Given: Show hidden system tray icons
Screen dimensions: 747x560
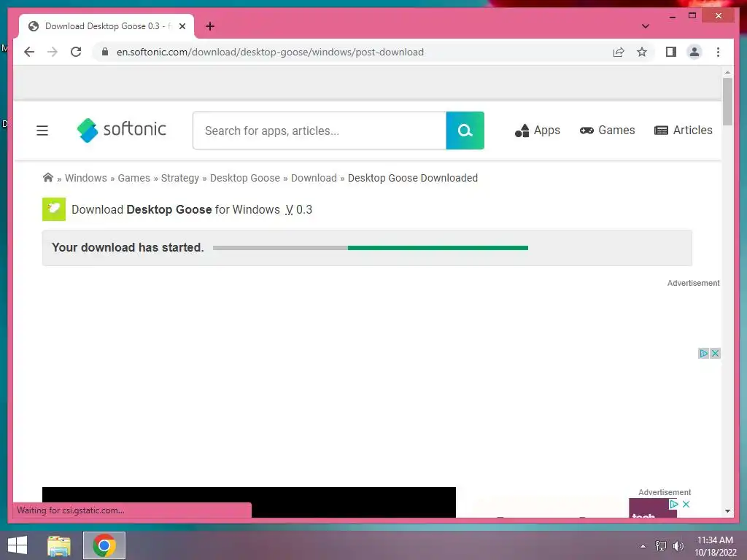Looking at the screenshot, I should pyautogui.click(x=643, y=545).
